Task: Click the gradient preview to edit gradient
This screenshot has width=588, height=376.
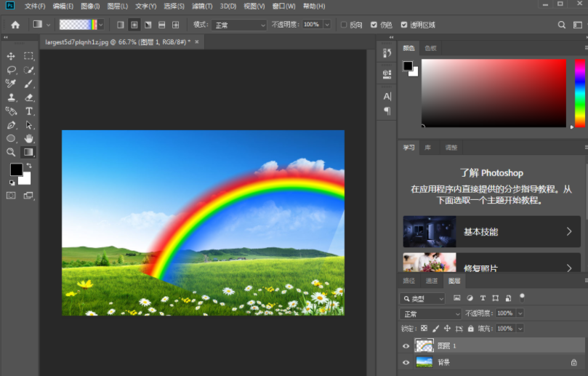Action: tap(78, 25)
